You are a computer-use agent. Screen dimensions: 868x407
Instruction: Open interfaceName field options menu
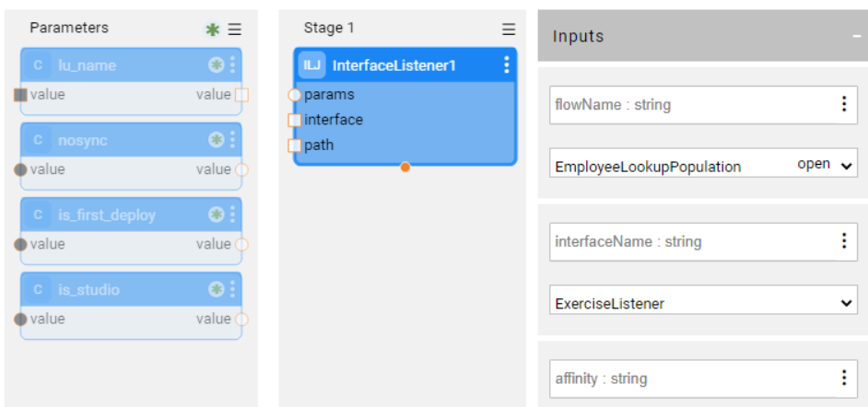843,241
